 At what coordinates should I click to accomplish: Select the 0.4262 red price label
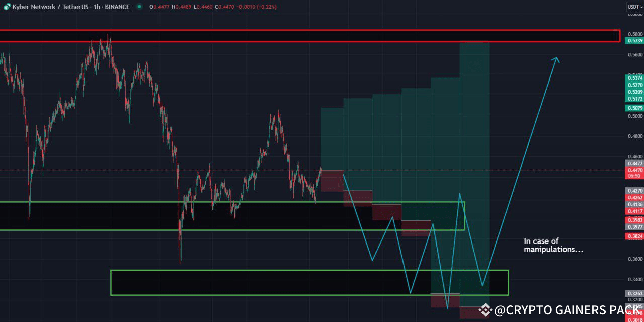[634, 198]
